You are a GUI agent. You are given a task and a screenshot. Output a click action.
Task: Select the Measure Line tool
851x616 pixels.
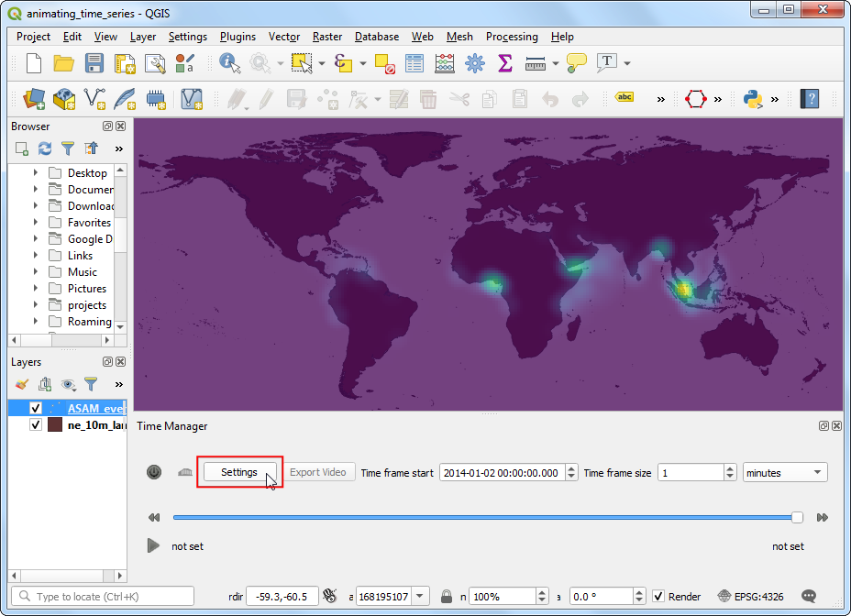coord(534,62)
